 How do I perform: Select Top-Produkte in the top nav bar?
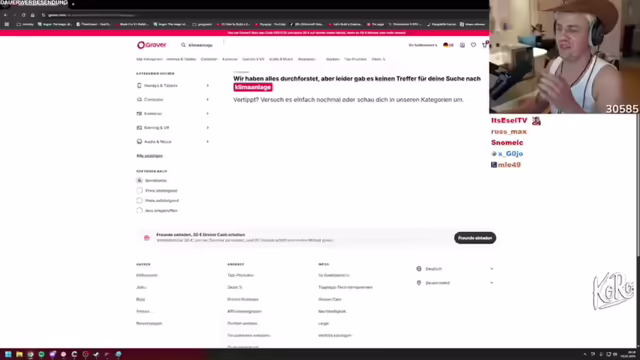click(355, 59)
